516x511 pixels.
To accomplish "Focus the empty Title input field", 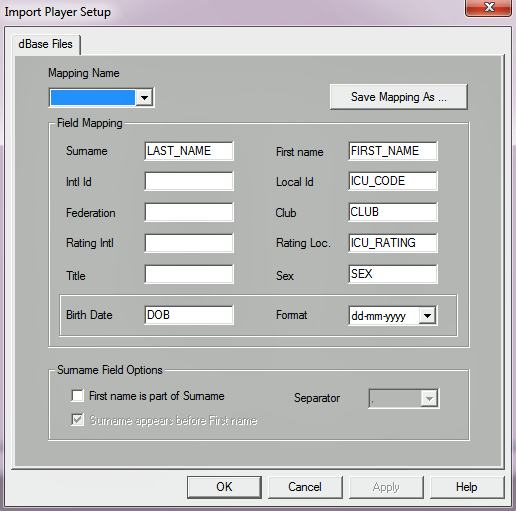I will pyautogui.click(x=189, y=274).
